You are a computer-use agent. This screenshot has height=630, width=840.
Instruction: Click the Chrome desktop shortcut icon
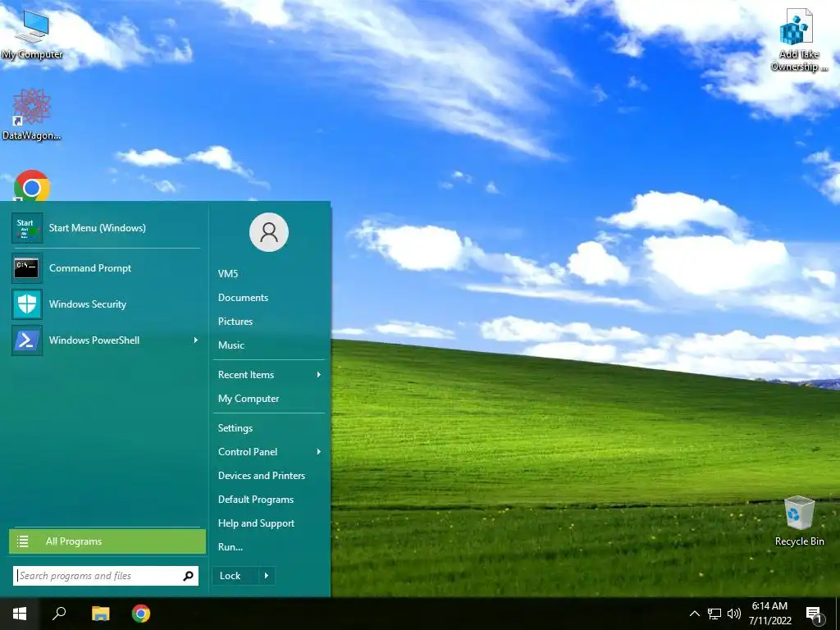coord(32,185)
